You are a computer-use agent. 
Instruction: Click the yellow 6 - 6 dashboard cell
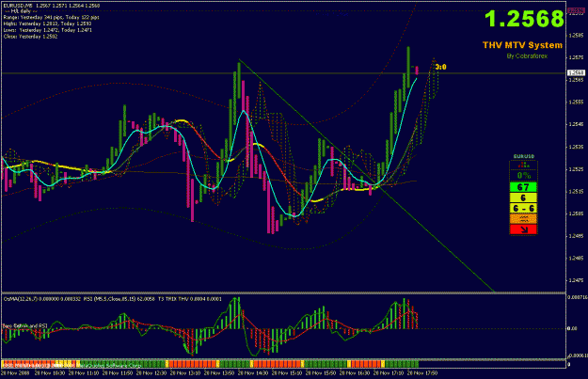(x=523, y=208)
